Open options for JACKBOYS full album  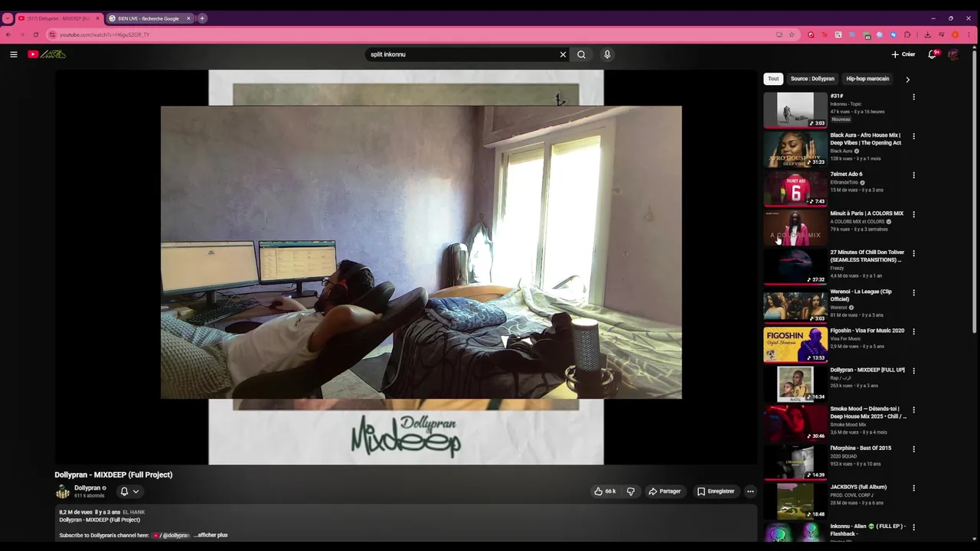coord(913,487)
